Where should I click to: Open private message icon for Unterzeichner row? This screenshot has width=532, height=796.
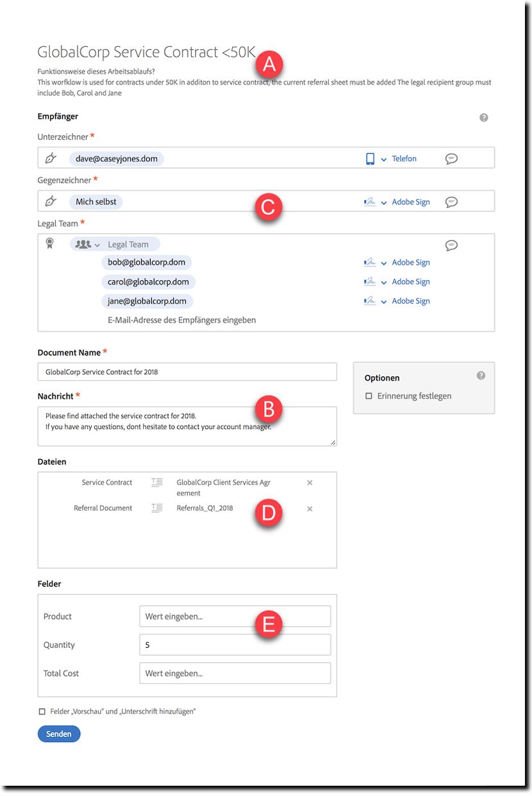coord(451,158)
